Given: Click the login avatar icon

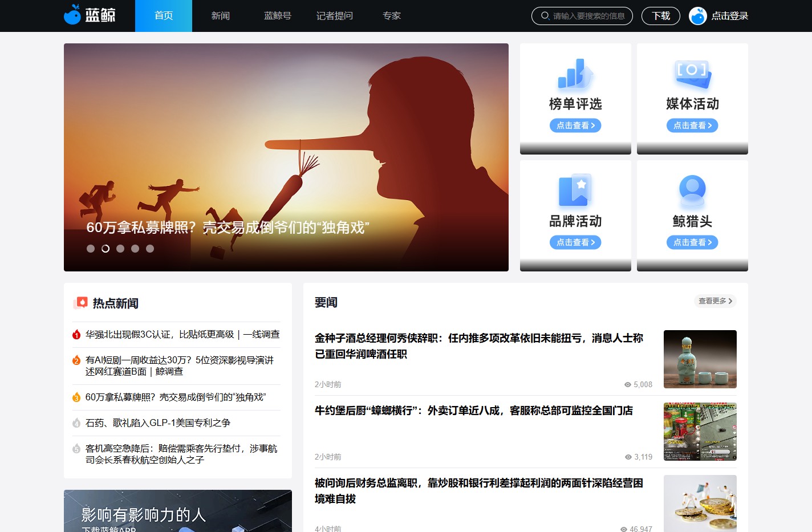Looking at the screenshot, I should [697, 16].
